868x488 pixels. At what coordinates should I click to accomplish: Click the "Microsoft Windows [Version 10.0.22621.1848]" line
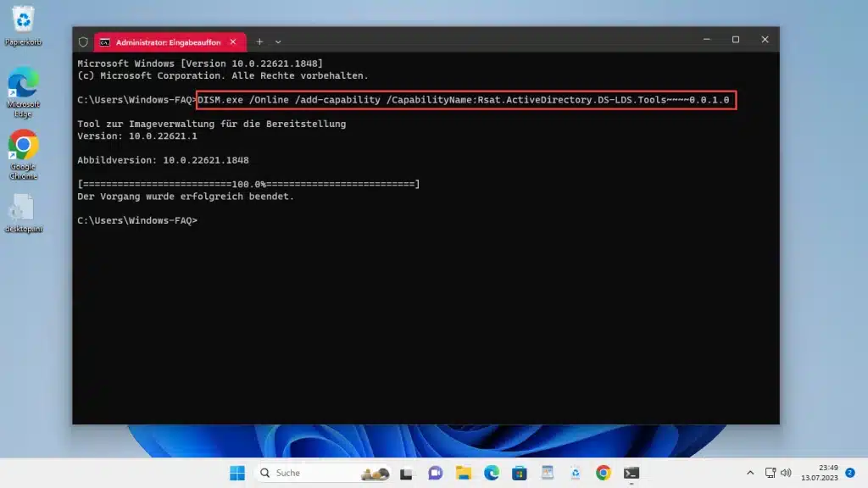tap(200, 64)
